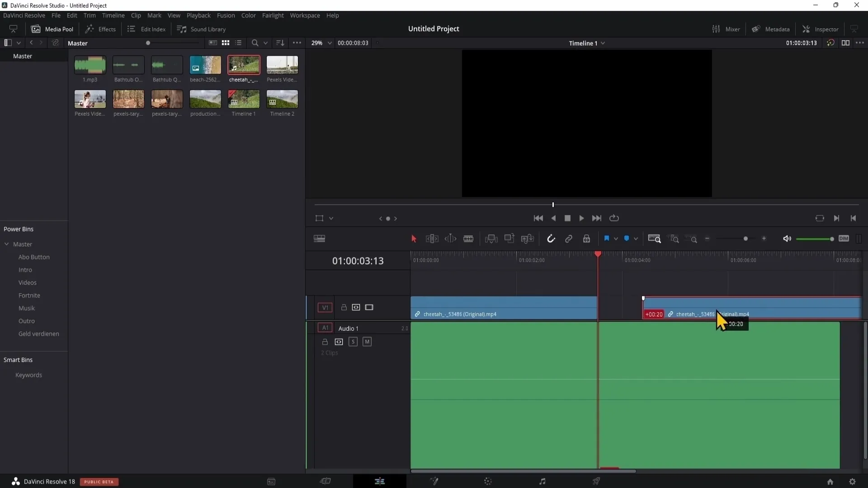This screenshot has width=868, height=488.
Task: Open the Clip menu
Action: pos(136,15)
